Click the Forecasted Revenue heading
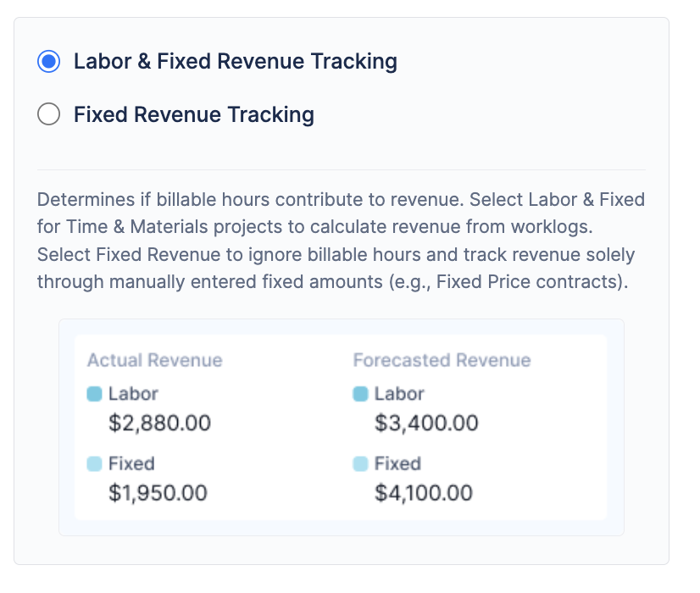The height and width of the screenshot is (593, 700). (442, 360)
